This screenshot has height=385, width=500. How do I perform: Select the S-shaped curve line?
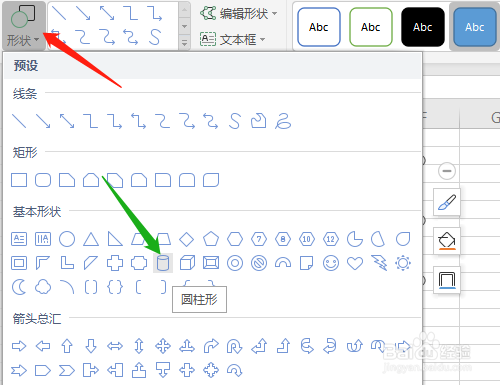click(235, 121)
